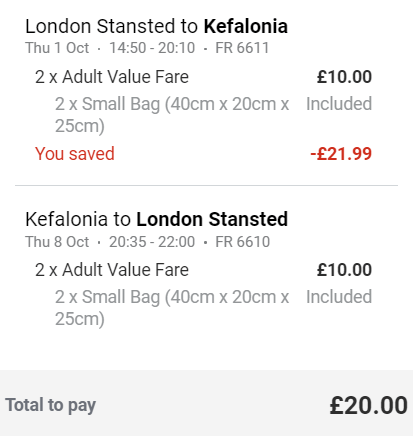Click the £20.00 total amount
413x436 pixels.
(x=368, y=405)
